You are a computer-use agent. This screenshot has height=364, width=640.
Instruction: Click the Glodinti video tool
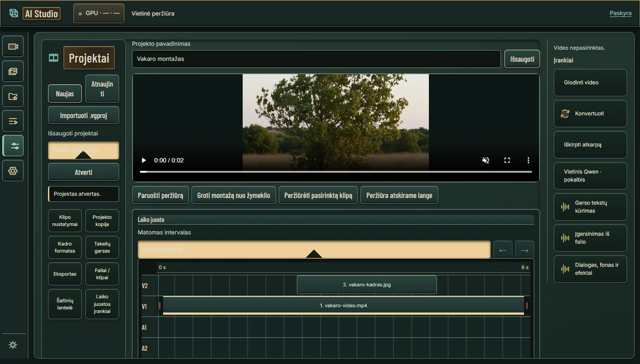click(590, 83)
